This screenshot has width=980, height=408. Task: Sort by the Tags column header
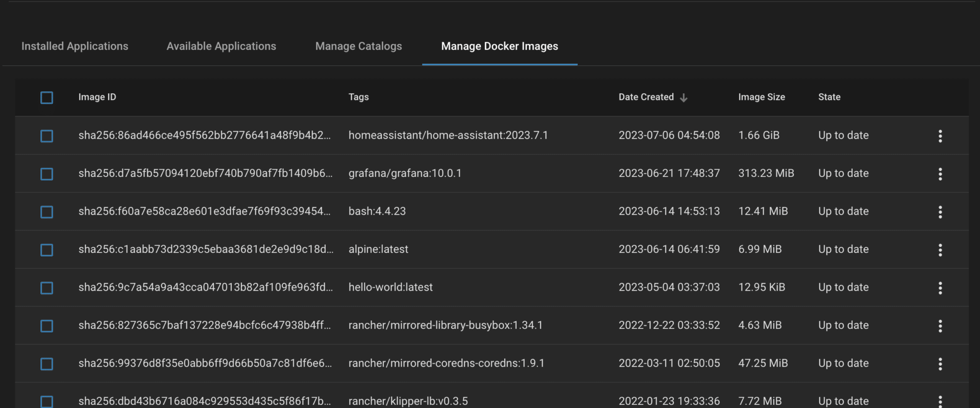click(358, 97)
